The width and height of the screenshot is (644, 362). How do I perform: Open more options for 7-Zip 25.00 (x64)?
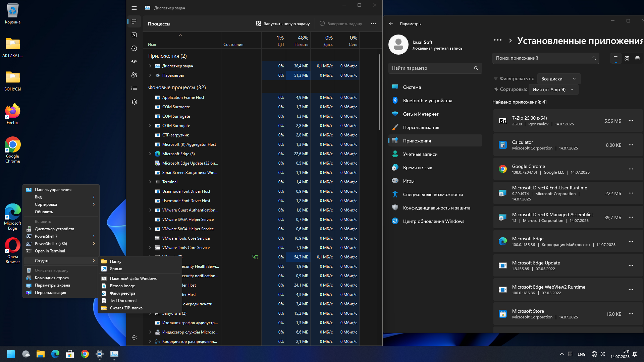click(631, 121)
